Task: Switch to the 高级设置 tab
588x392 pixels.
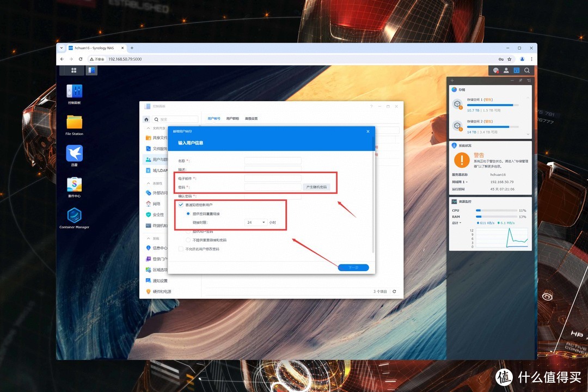Action: click(251, 119)
